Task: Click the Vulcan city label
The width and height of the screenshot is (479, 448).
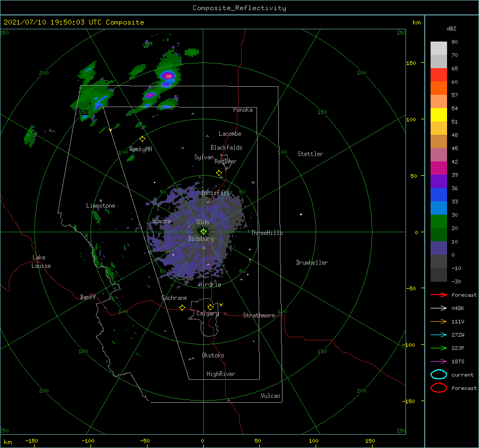Action: coord(270,396)
